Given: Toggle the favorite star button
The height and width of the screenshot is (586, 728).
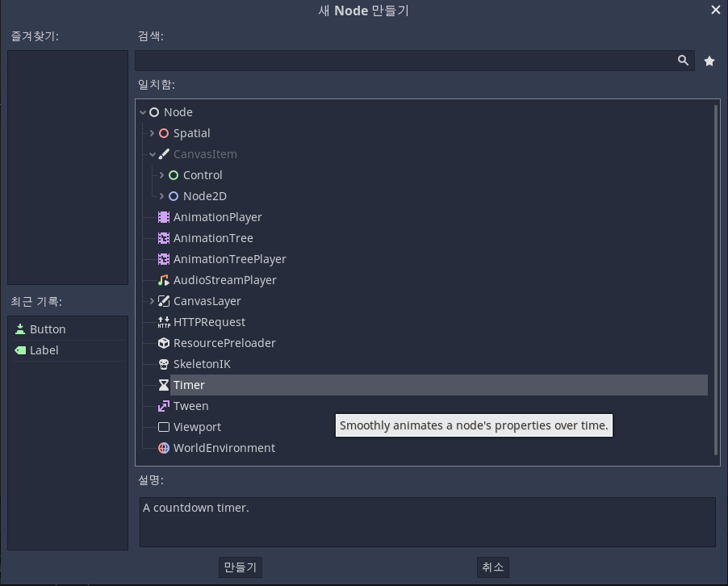Looking at the screenshot, I should (709, 61).
